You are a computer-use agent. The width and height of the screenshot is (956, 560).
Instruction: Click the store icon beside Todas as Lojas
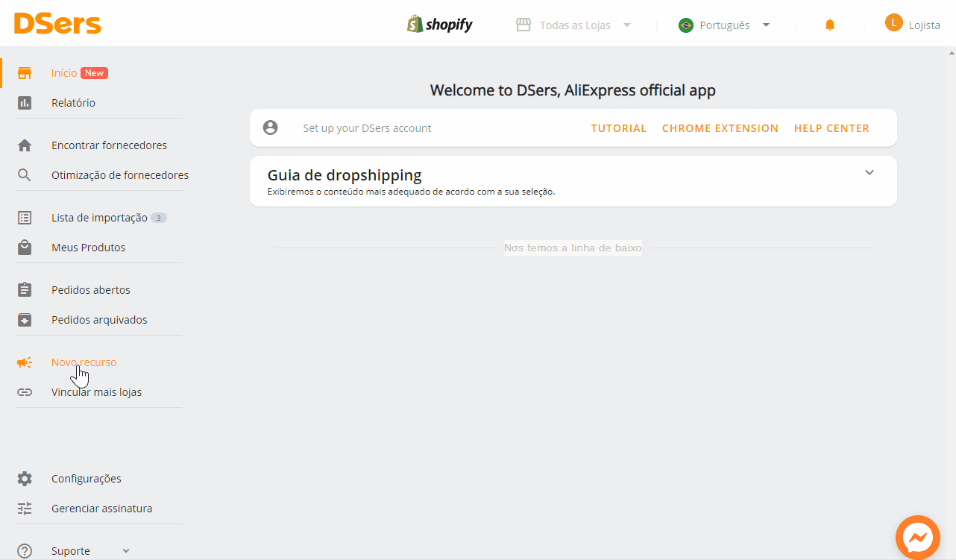tap(523, 25)
